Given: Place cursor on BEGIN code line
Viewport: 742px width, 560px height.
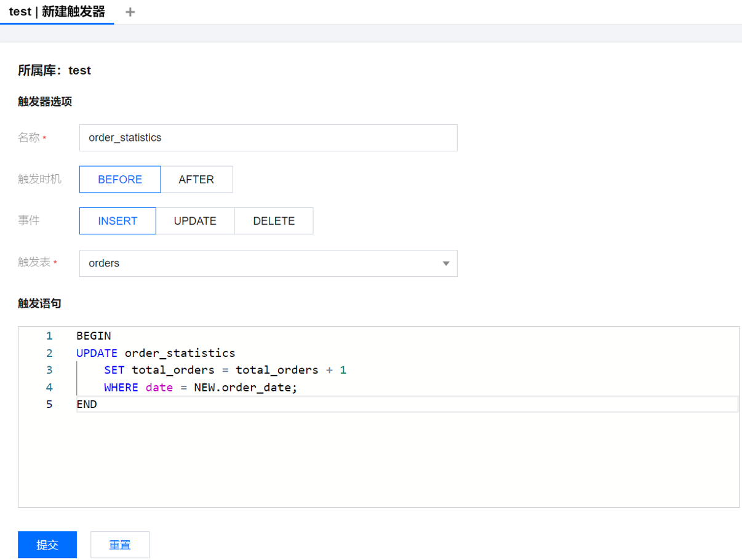Looking at the screenshot, I should [94, 336].
